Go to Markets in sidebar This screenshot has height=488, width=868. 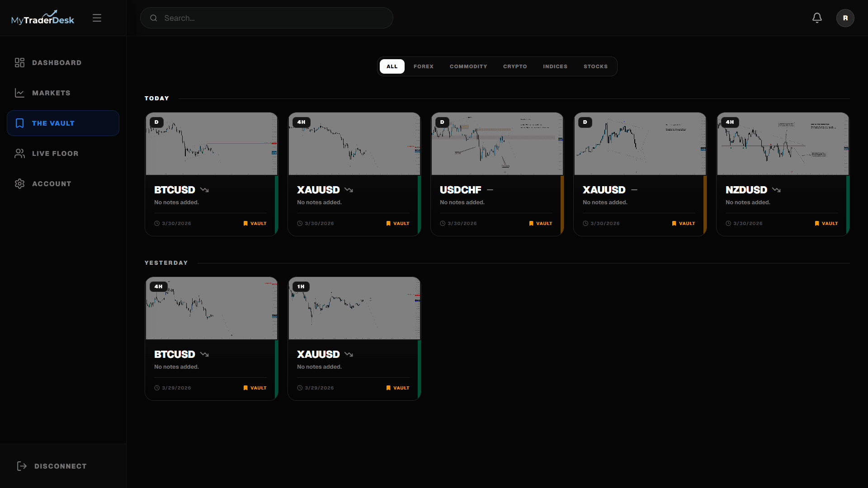[51, 93]
